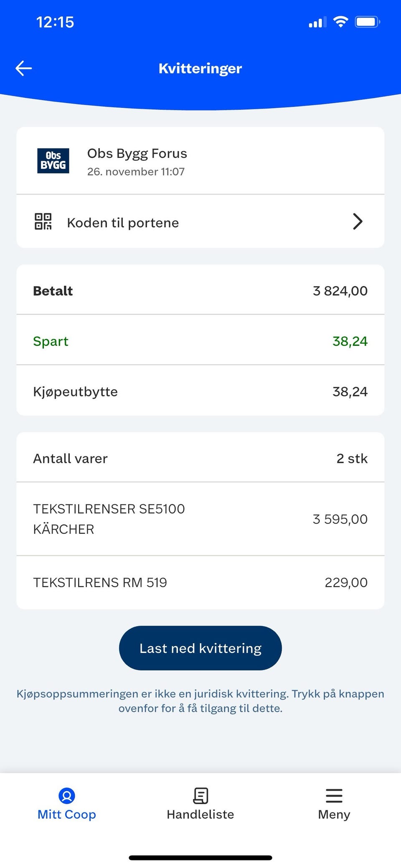Tap the QR code icon

(x=43, y=221)
